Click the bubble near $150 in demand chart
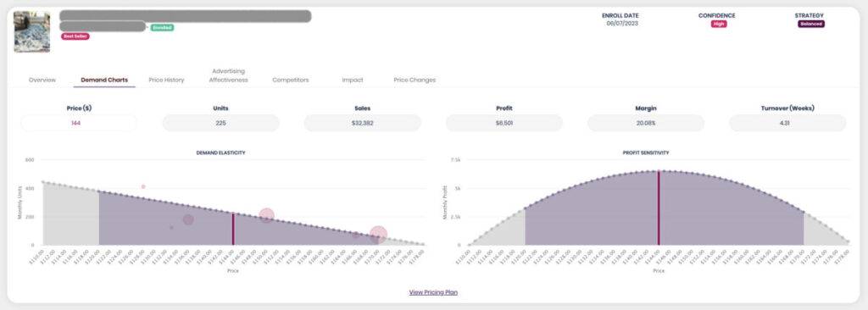This screenshot has width=868, height=310. [267, 216]
